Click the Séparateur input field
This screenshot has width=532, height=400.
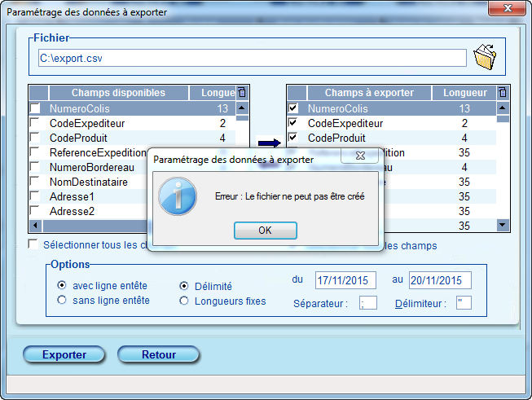367,302
